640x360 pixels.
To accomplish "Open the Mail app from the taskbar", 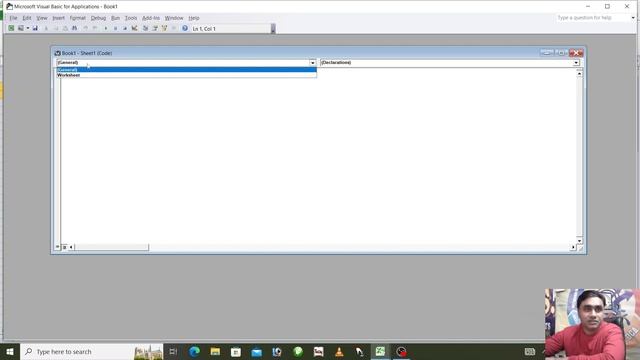I will point(257,351).
